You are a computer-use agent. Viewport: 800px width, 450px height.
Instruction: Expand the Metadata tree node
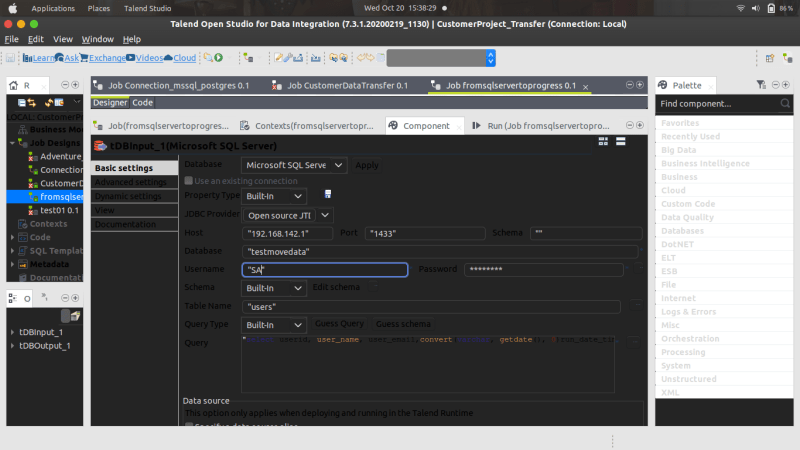pyautogui.click(x=13, y=264)
